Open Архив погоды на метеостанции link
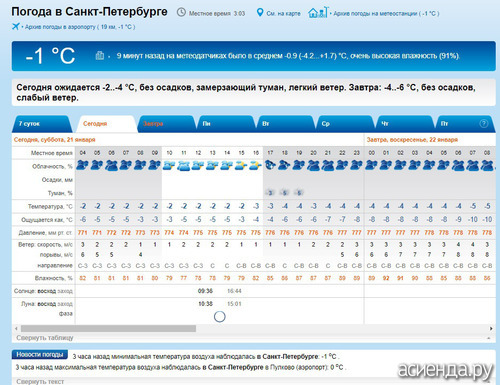 point(386,14)
